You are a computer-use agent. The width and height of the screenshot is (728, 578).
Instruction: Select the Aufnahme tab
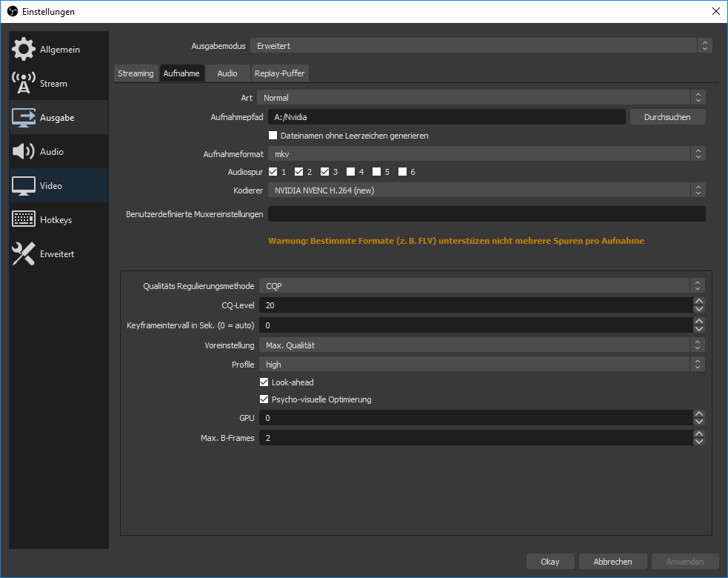coord(181,73)
